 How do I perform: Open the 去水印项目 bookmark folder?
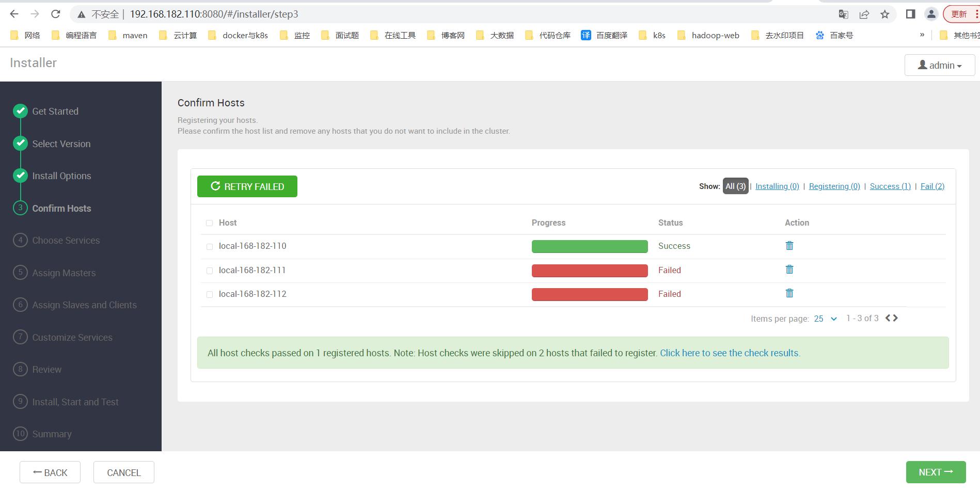778,35
